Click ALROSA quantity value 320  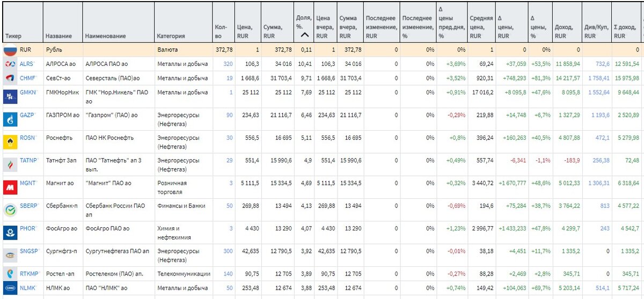coord(228,64)
